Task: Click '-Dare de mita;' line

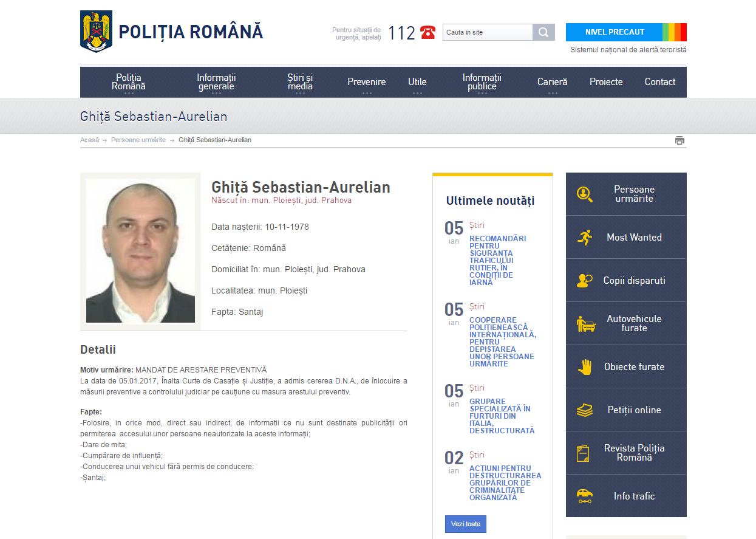Action: click(103, 445)
